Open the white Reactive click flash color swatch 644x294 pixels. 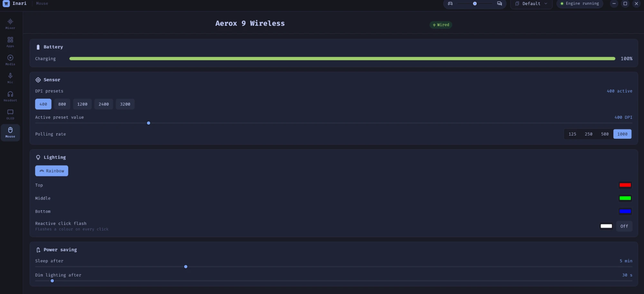pyautogui.click(x=606, y=226)
